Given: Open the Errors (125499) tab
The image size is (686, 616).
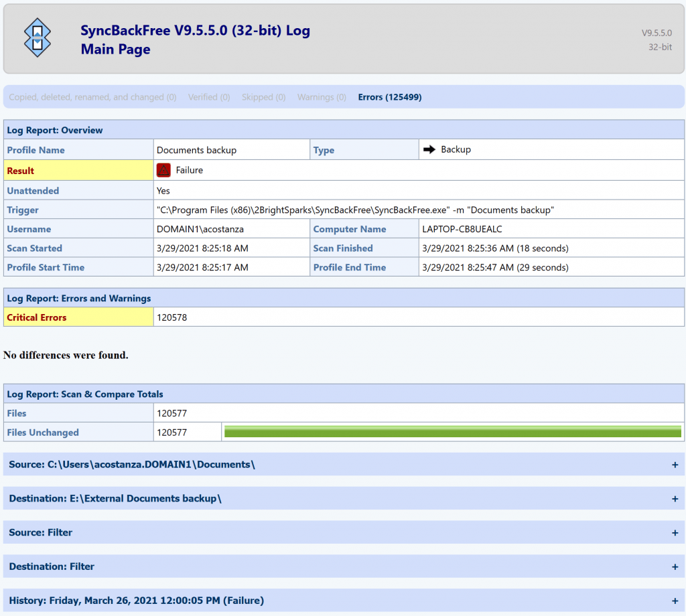Looking at the screenshot, I should coord(389,97).
